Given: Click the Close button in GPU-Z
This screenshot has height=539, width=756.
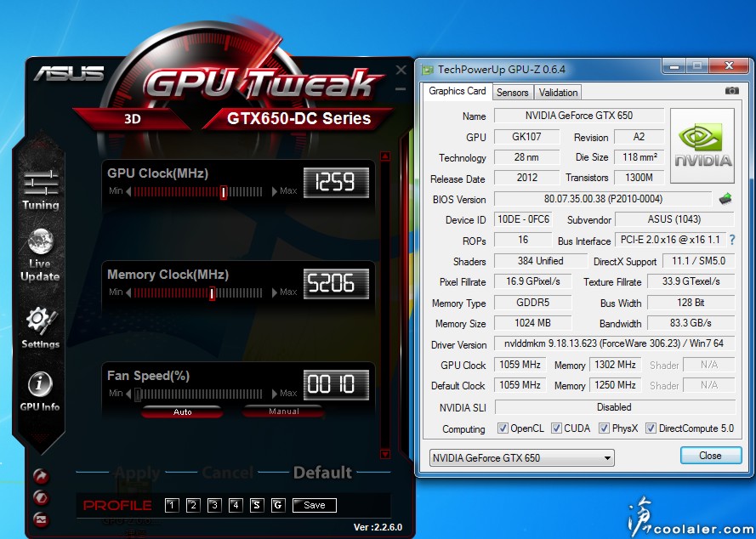Looking at the screenshot, I should pyautogui.click(x=711, y=456).
